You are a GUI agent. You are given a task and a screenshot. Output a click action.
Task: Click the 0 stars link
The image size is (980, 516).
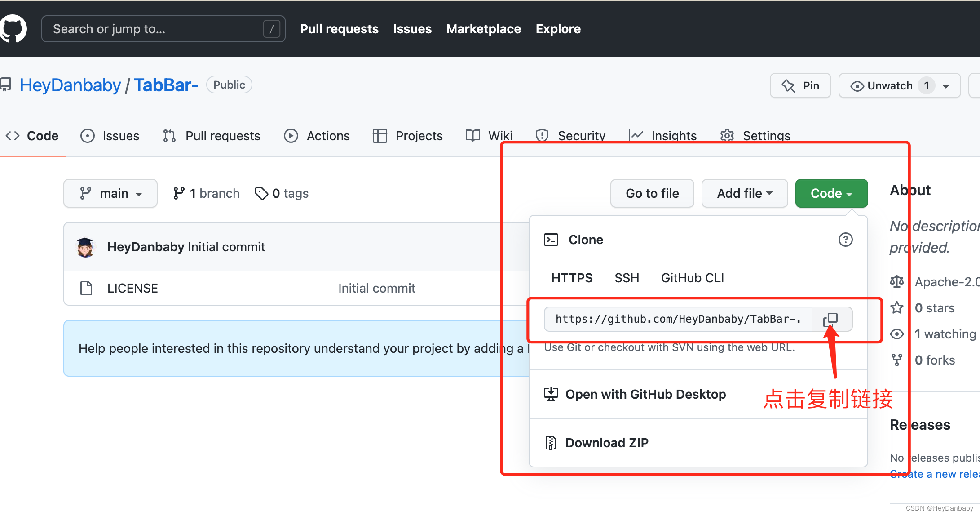tap(934, 308)
